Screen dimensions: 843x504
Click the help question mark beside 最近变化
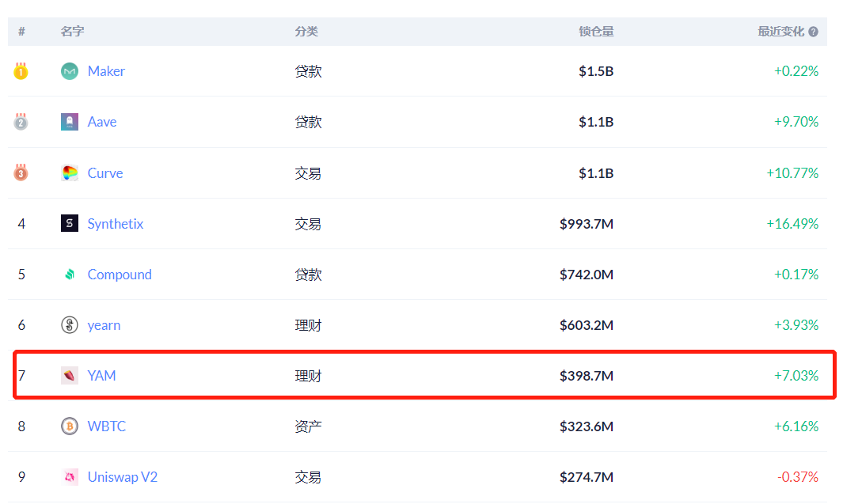point(813,32)
